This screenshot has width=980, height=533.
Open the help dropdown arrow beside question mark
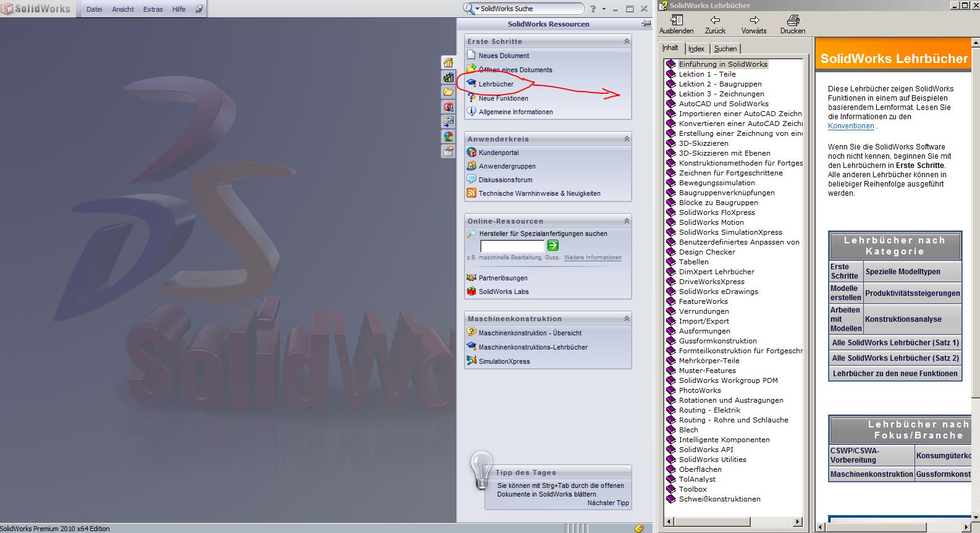(604, 9)
